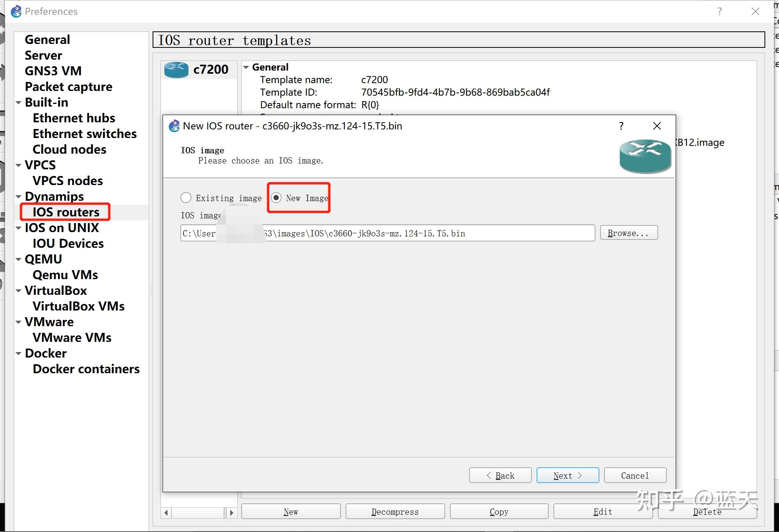Screen dimensions: 779x532
Task: Open IOS routers preferences page
Action: [x=66, y=212]
